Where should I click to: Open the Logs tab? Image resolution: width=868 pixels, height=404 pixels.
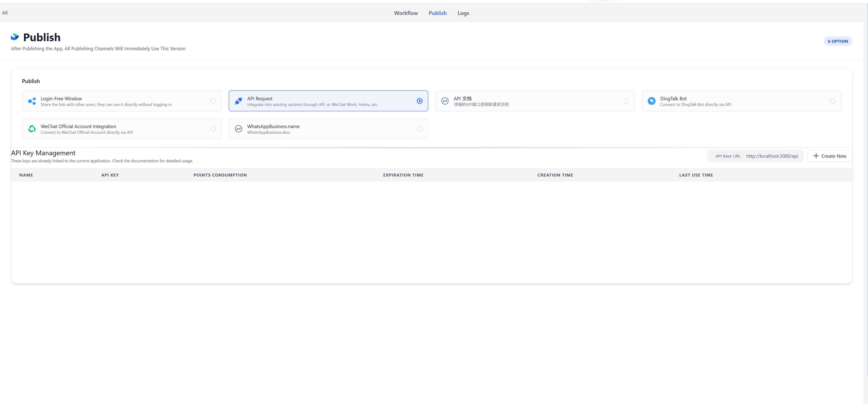[x=463, y=13]
